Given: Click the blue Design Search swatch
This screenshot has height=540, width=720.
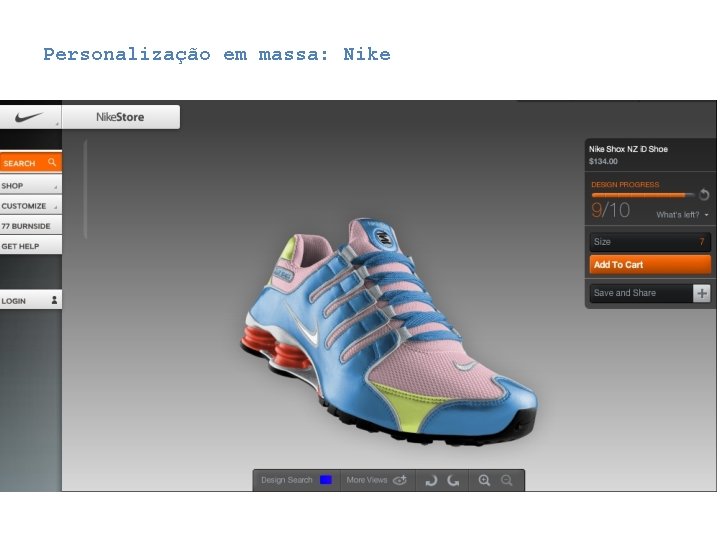Looking at the screenshot, I should click(326, 480).
